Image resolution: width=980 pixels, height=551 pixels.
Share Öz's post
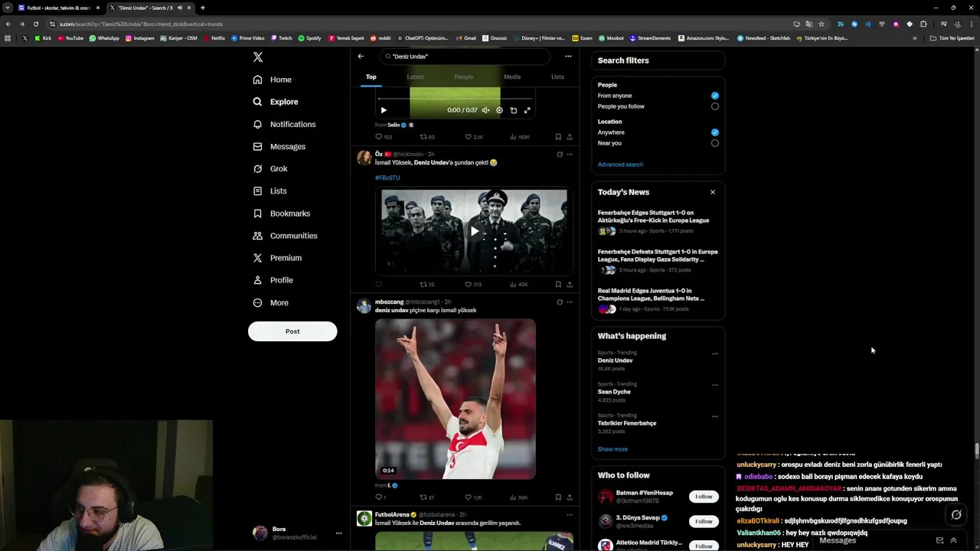(570, 285)
